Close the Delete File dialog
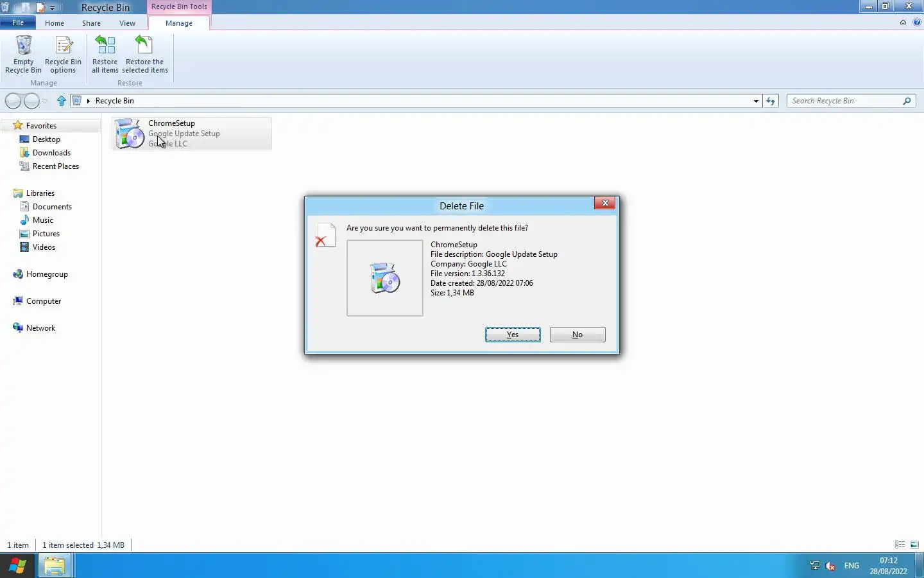The height and width of the screenshot is (578, 924). tap(604, 203)
